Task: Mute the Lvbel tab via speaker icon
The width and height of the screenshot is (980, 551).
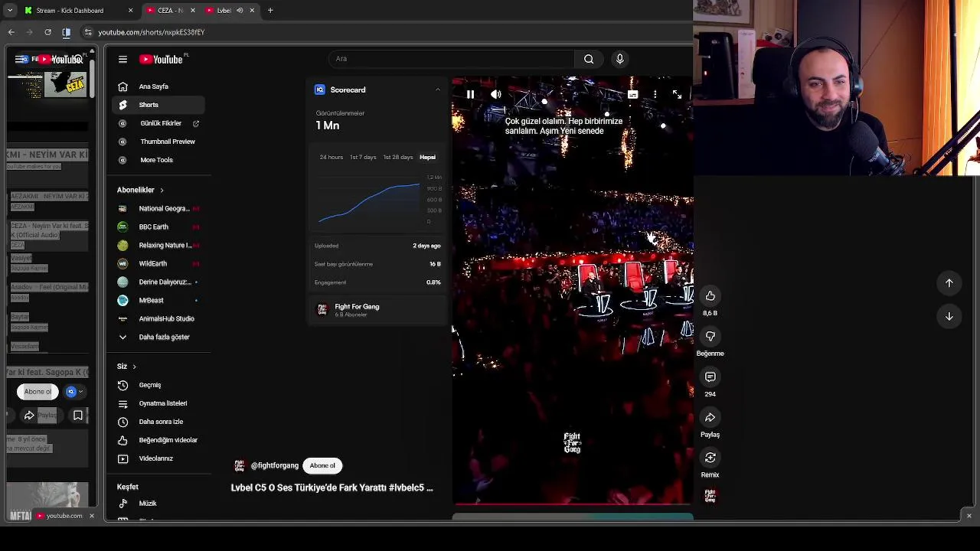Action: 240,11
